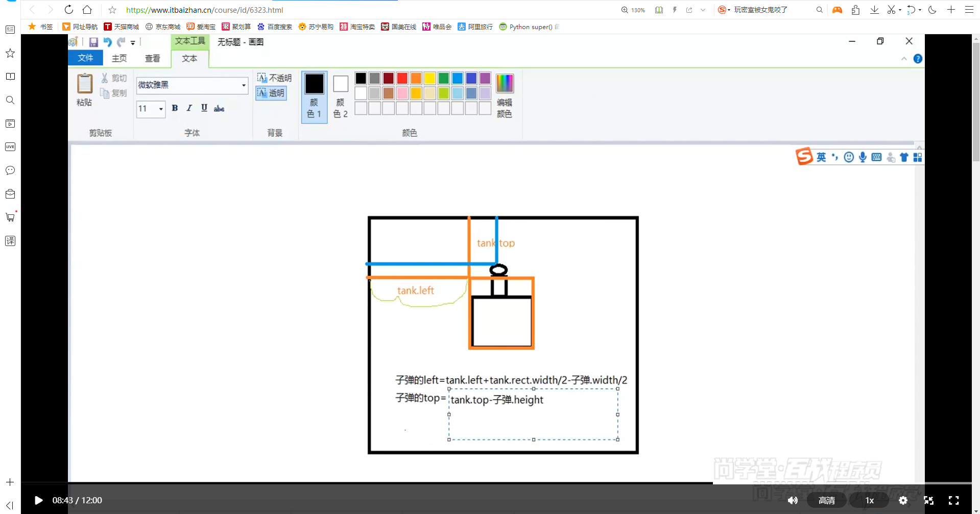Pick the red color swatch

(x=402, y=78)
